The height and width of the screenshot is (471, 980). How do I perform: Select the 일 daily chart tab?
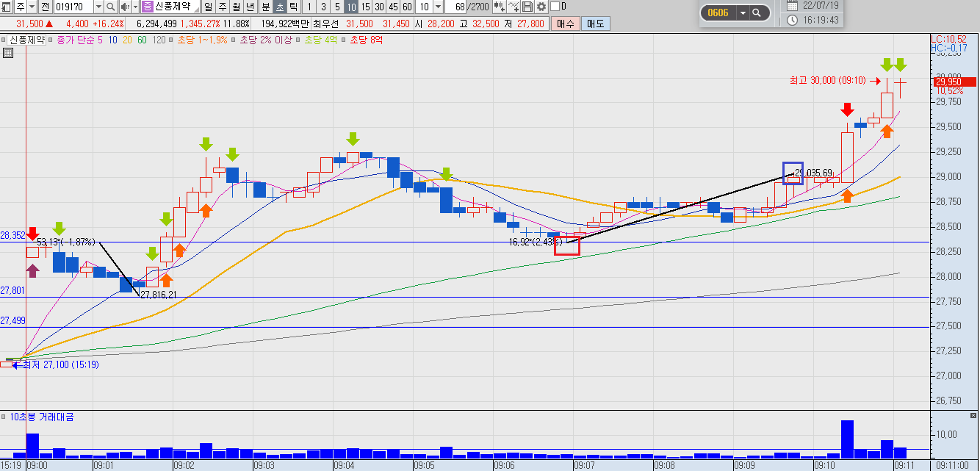click(x=208, y=7)
